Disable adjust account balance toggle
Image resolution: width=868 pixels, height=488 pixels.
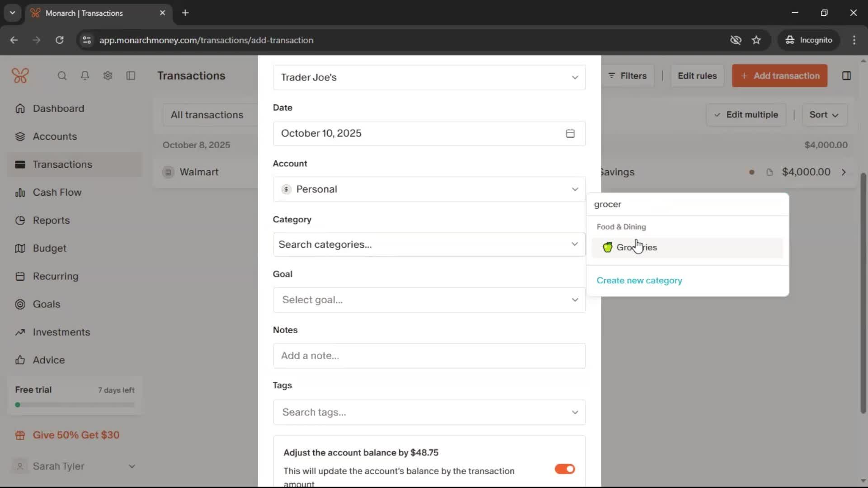[565, 469]
